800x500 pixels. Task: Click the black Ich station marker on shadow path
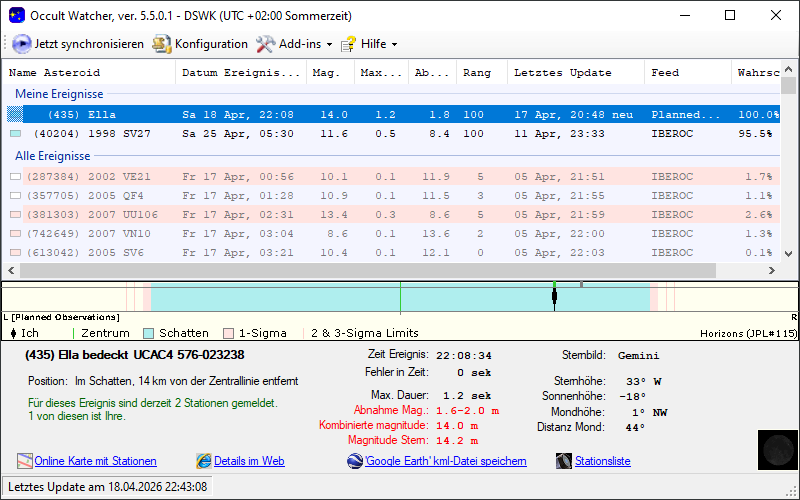coord(555,297)
